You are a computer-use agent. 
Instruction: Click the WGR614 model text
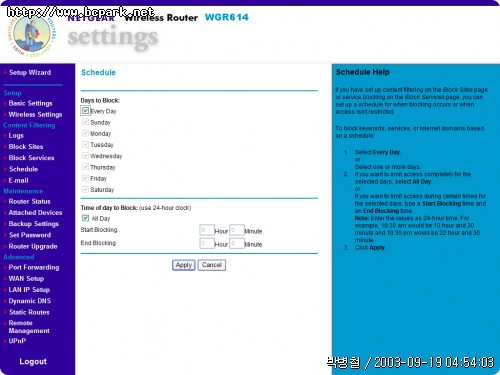coord(227,17)
